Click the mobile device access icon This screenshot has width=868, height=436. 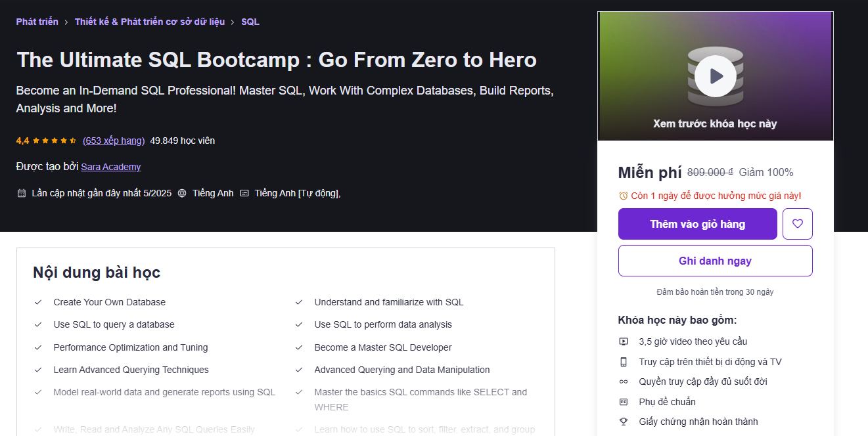624,362
